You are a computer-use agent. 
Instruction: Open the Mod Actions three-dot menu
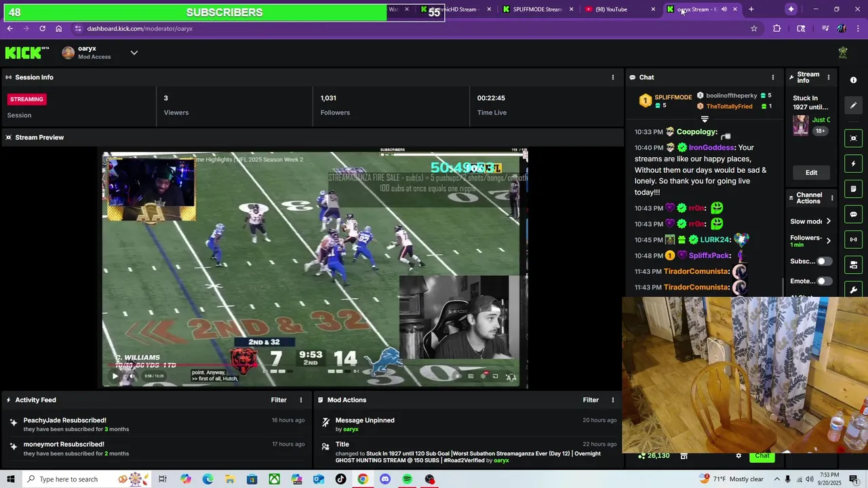(613, 400)
